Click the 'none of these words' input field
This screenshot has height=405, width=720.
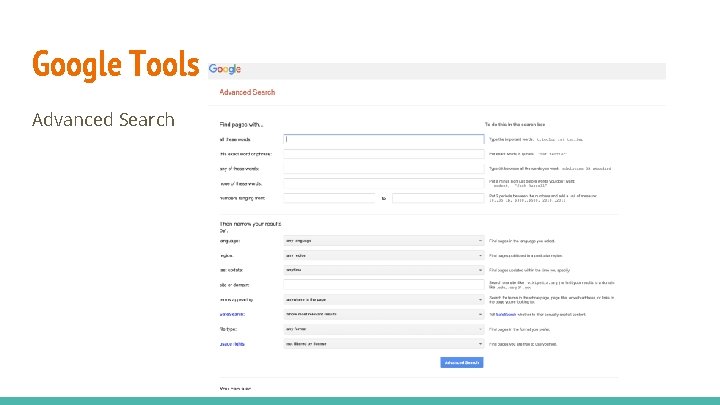pyautogui.click(x=384, y=184)
